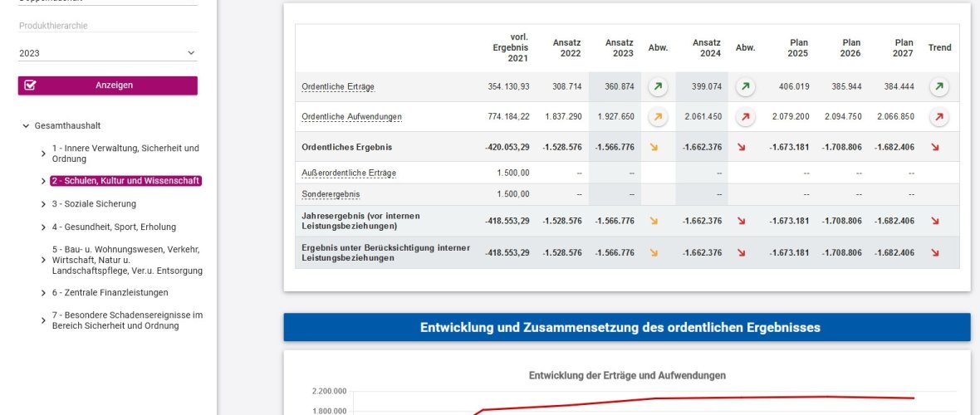Click red 2024 deviation arrow for Ordentliche Aufwendungen
This screenshot has height=415, width=980.
(745, 117)
